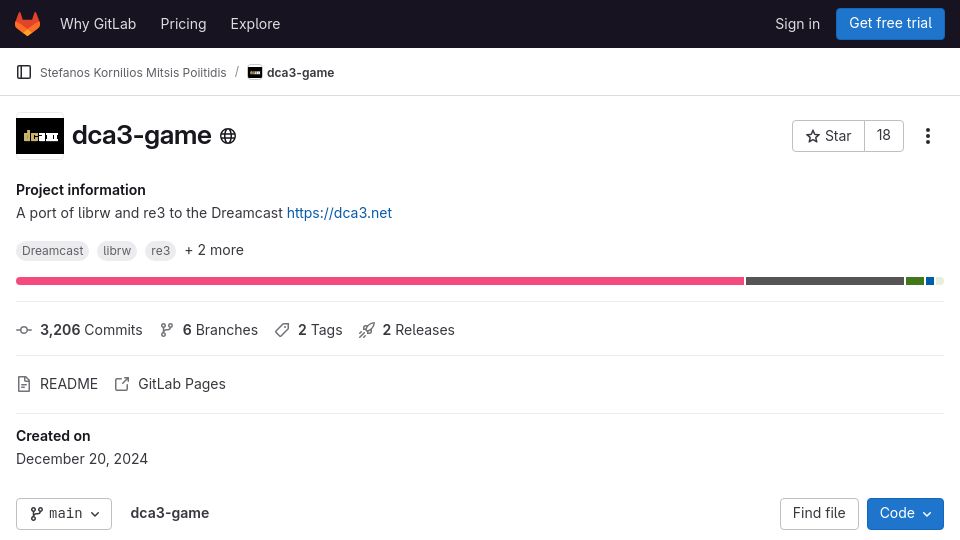Click the dark gray language bar segment
Screen dimensions: 960x540
(825, 281)
